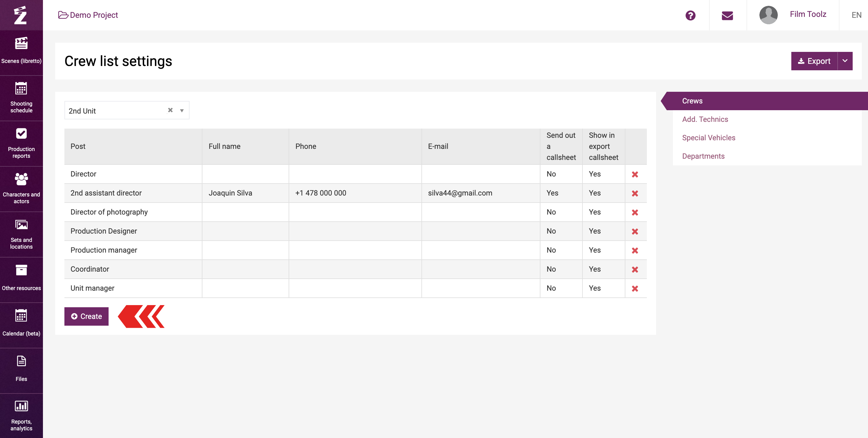Select the Director post cell
Image resolution: width=868 pixels, height=438 pixels.
point(133,174)
